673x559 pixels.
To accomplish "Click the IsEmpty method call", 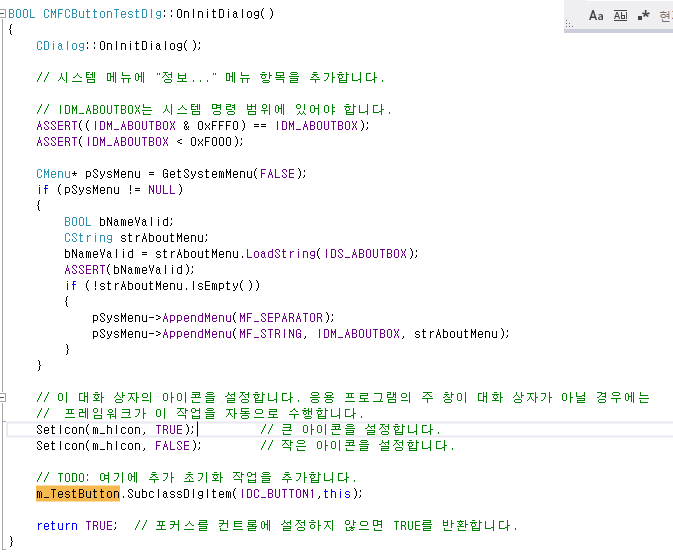I will pyautogui.click(x=214, y=286).
